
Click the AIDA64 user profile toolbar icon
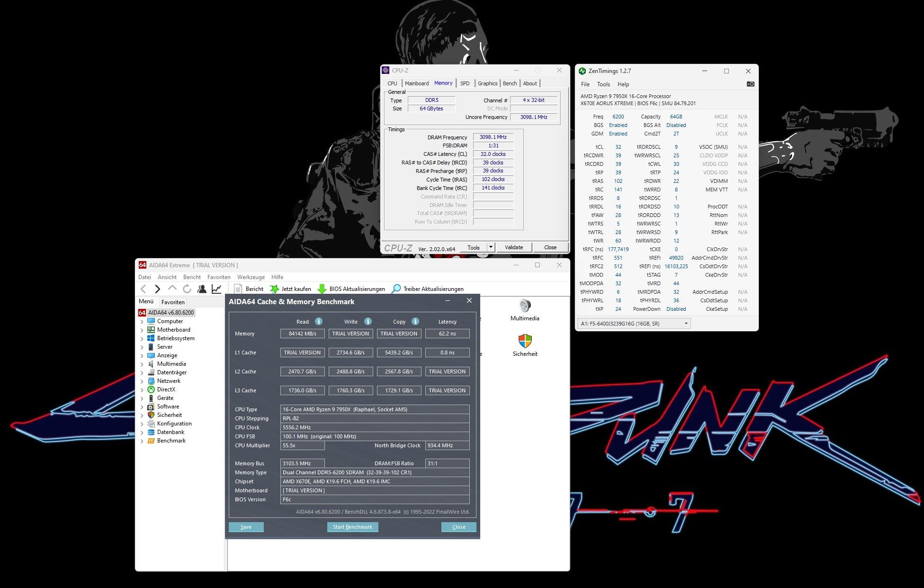[x=202, y=289]
